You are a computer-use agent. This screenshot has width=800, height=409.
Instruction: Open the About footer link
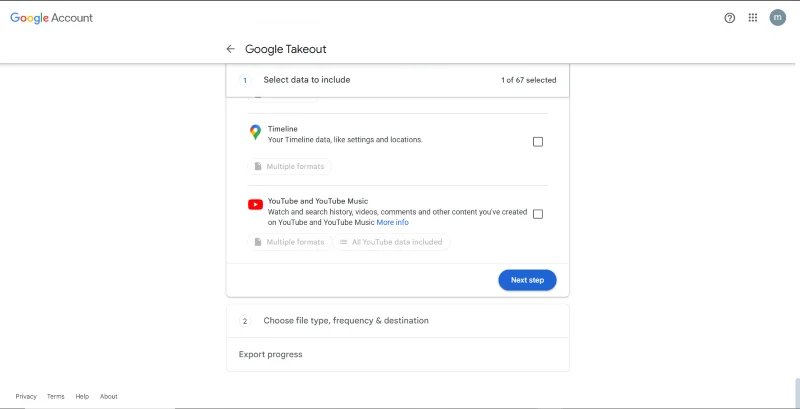click(109, 396)
